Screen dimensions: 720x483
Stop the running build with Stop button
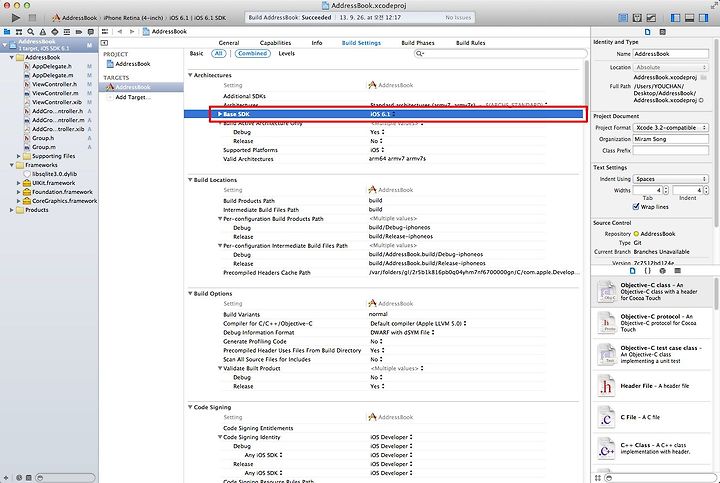[32, 17]
